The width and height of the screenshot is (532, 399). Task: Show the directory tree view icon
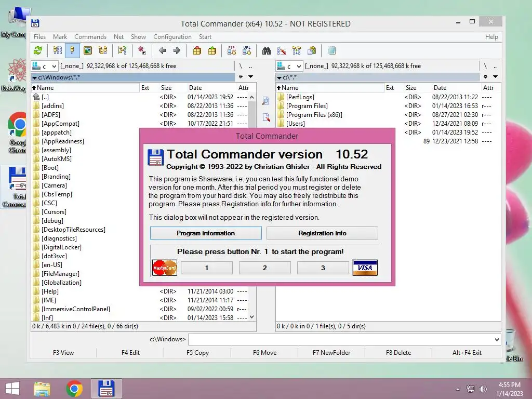pos(103,51)
